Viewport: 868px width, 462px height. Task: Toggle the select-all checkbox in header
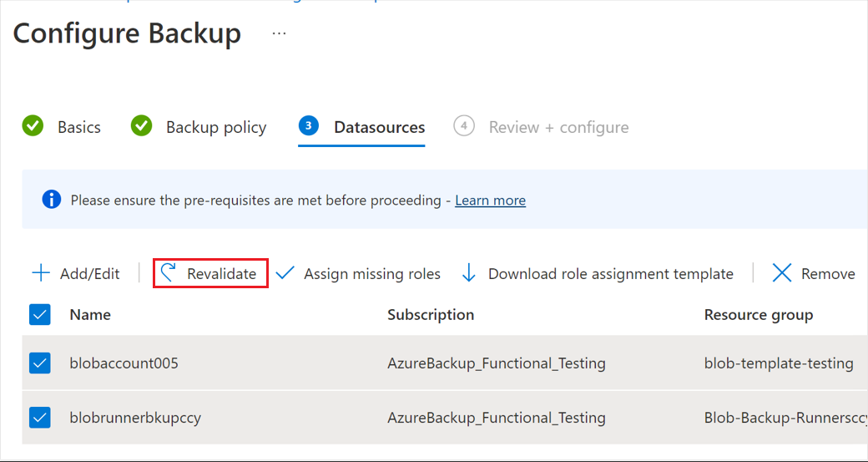[x=40, y=314]
